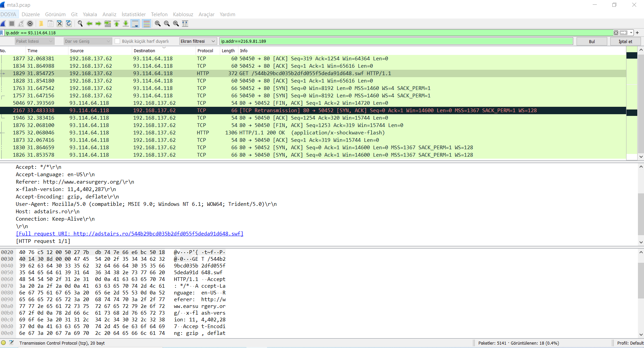The width and height of the screenshot is (644, 348).
Task: Click the go to specific packet icon
Action: [x=108, y=24]
